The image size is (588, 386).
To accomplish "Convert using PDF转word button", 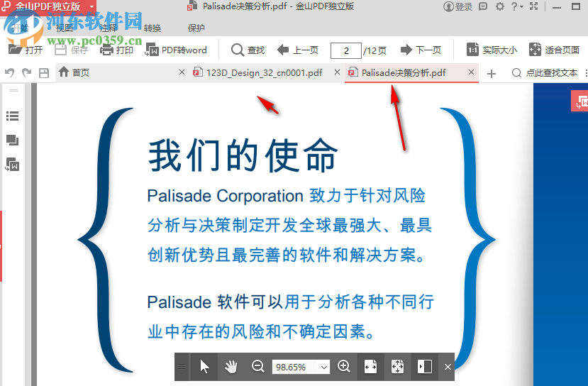I will click(176, 50).
